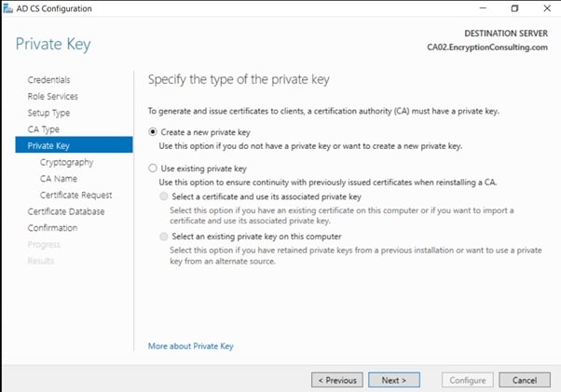Click the AD CS Configuration title bar icon

pos(8,8)
